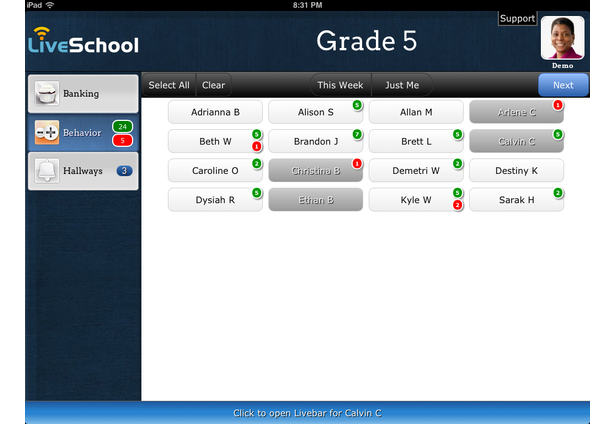Select student Alison S
This screenshot has width=615, height=424.
coord(316,112)
